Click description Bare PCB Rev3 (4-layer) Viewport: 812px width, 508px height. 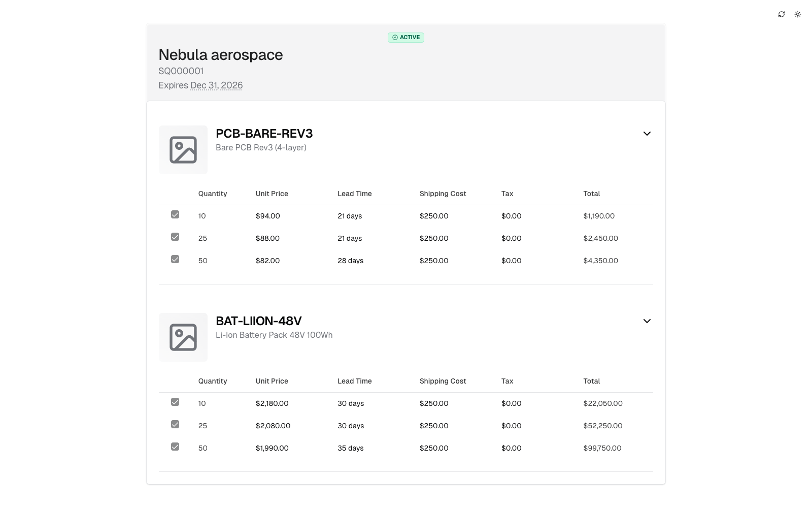click(x=261, y=148)
